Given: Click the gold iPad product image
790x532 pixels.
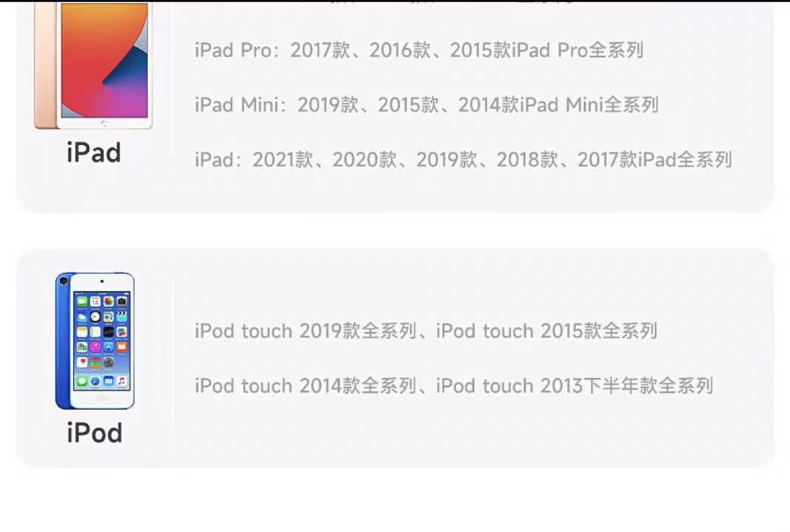Looking at the screenshot, I should (93, 64).
